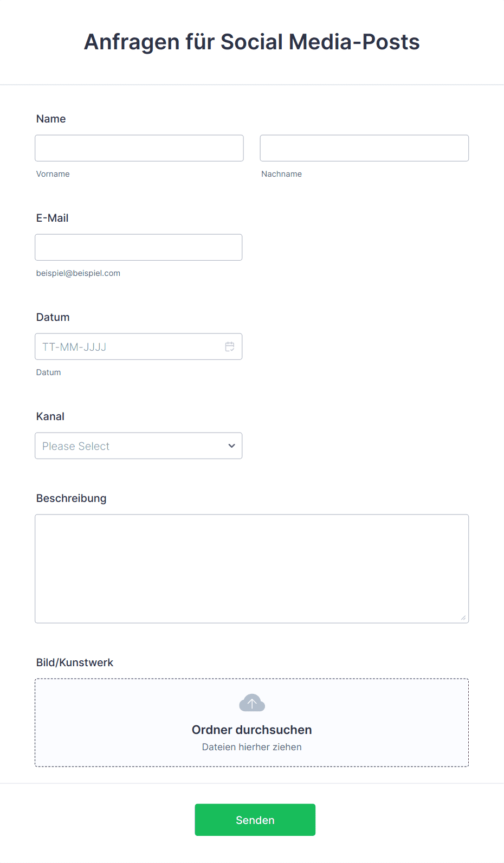
Task: Click the Vorname input field
Action: click(x=139, y=148)
